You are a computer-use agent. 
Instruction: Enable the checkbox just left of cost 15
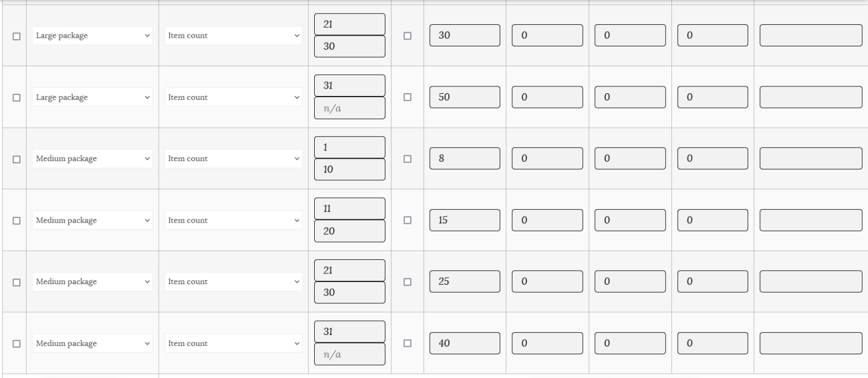tap(407, 220)
